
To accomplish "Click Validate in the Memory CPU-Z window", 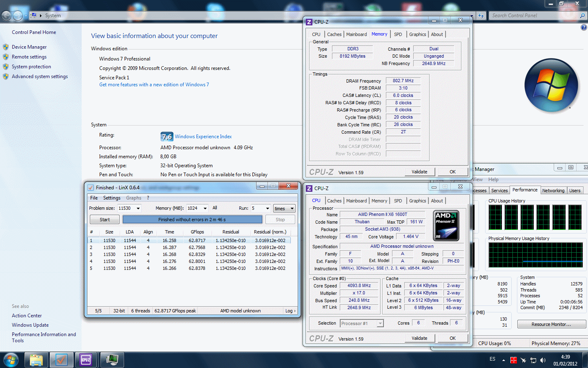I will pos(420,172).
